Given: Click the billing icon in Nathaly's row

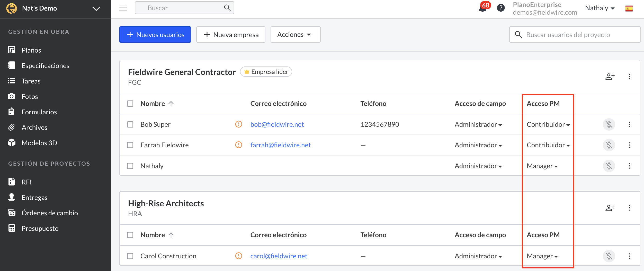Looking at the screenshot, I should (609, 166).
